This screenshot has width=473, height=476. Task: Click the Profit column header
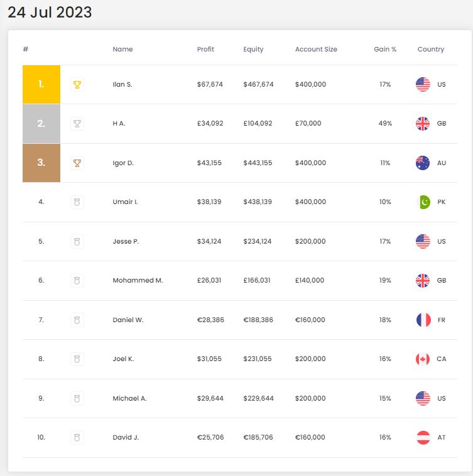pyautogui.click(x=205, y=49)
